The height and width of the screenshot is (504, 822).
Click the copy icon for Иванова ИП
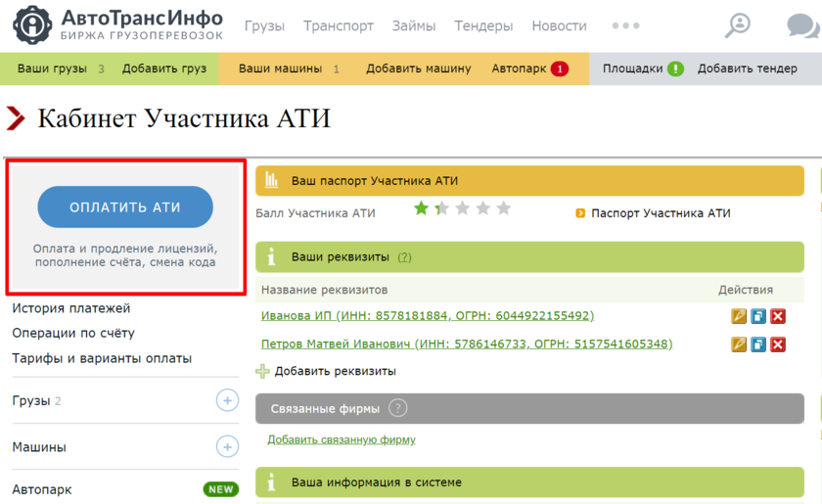758,316
